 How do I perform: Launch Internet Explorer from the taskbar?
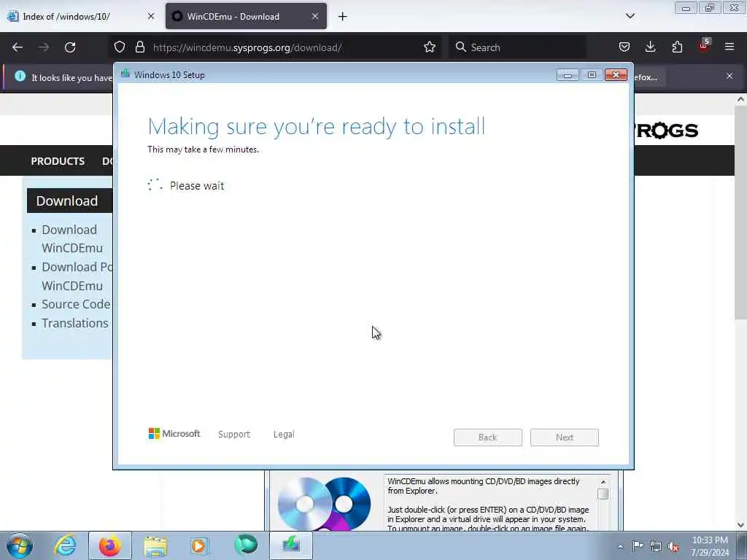[x=65, y=545]
